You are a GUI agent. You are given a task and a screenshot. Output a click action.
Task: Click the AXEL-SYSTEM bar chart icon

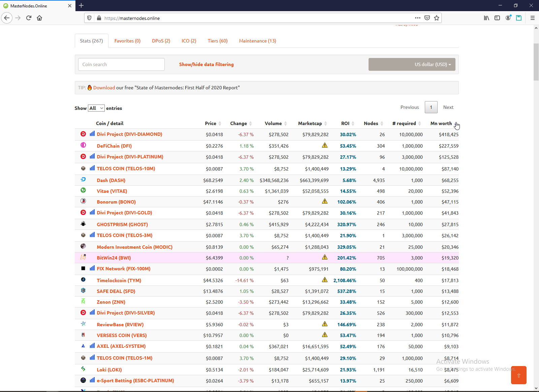pos(92,346)
